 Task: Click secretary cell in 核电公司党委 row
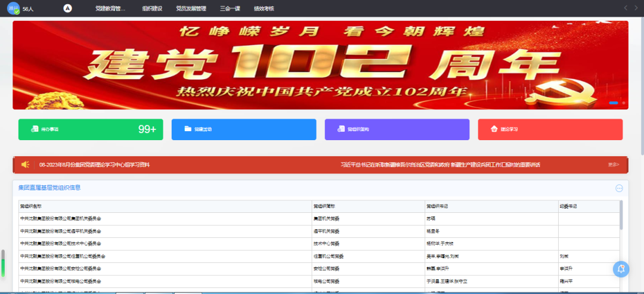tap(491, 281)
